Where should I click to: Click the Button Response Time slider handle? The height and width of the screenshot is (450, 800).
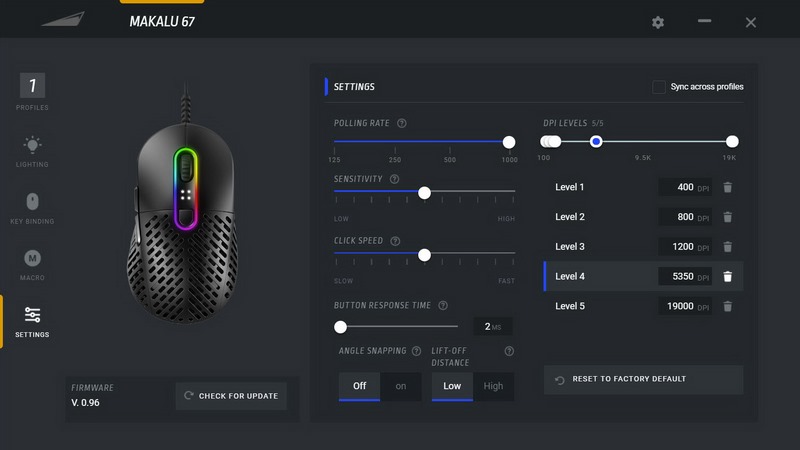click(x=340, y=327)
